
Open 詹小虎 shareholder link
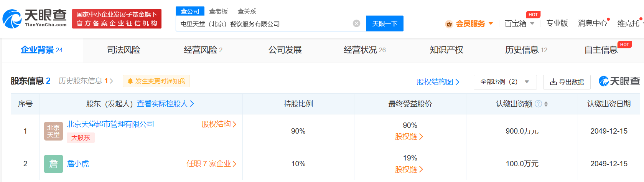pyautogui.click(x=78, y=164)
